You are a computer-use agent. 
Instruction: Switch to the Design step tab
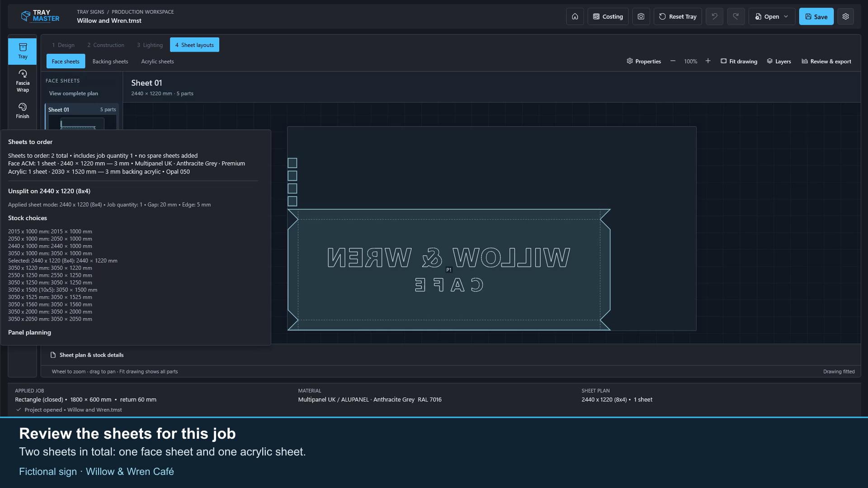click(63, 45)
